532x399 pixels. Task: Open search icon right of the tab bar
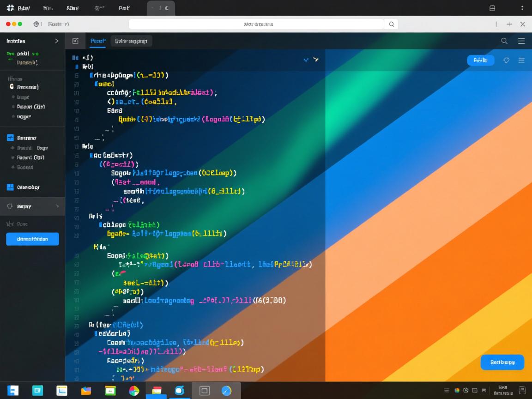[x=504, y=41]
